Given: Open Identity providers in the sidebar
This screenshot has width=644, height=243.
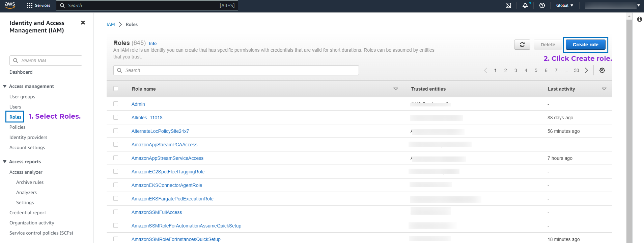Looking at the screenshot, I should (x=28, y=137).
